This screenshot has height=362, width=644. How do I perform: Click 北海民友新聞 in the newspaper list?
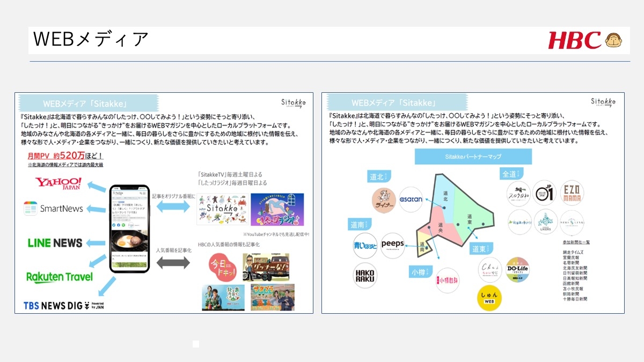575,268
